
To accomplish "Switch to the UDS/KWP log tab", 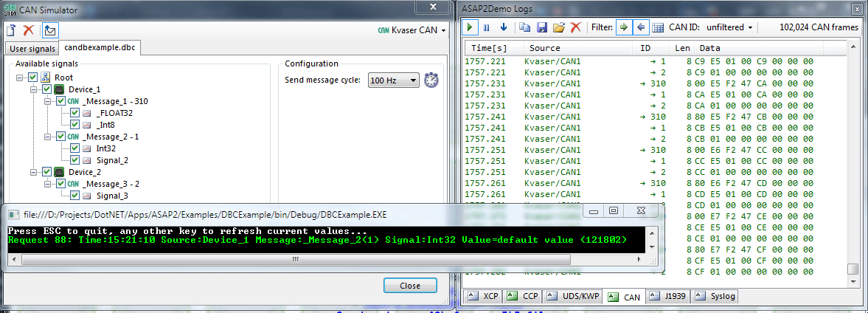I will (572, 296).
